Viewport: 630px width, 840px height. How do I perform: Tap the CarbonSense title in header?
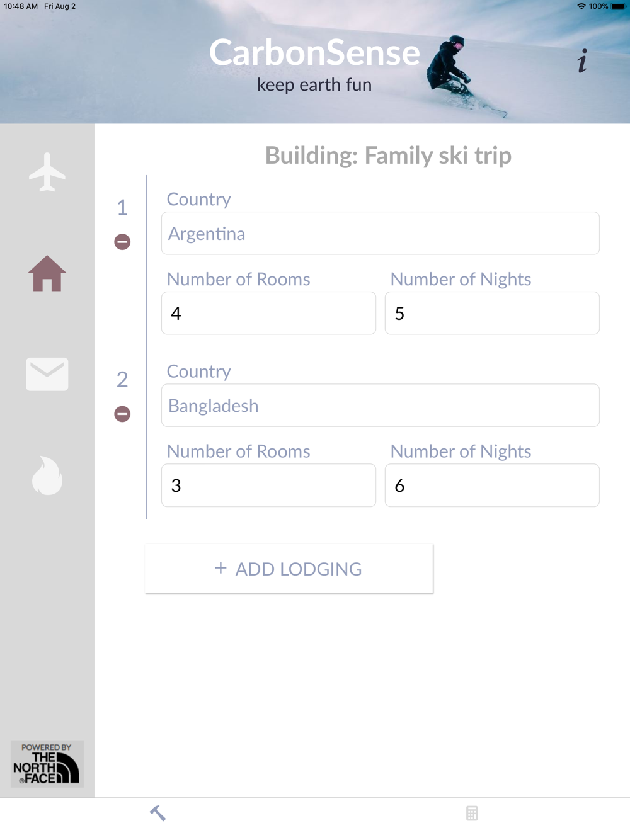click(314, 53)
